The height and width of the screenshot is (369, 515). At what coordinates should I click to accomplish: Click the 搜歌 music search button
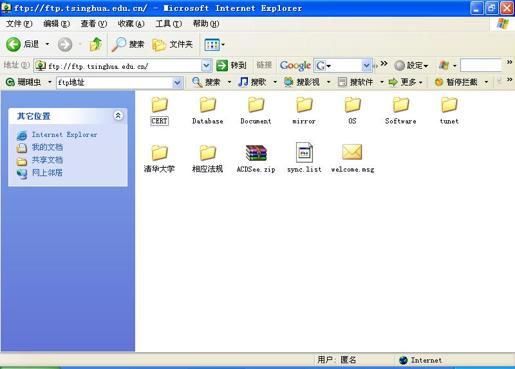[253, 82]
